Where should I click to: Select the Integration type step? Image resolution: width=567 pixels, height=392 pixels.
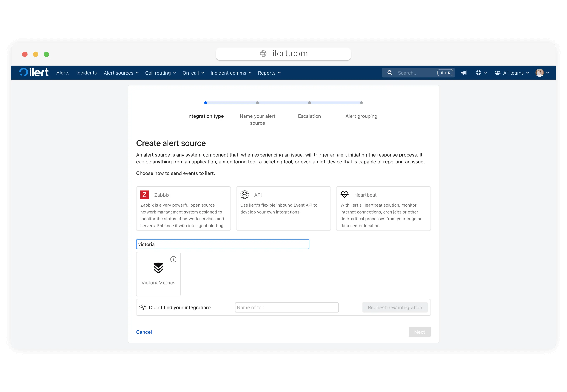click(x=205, y=116)
